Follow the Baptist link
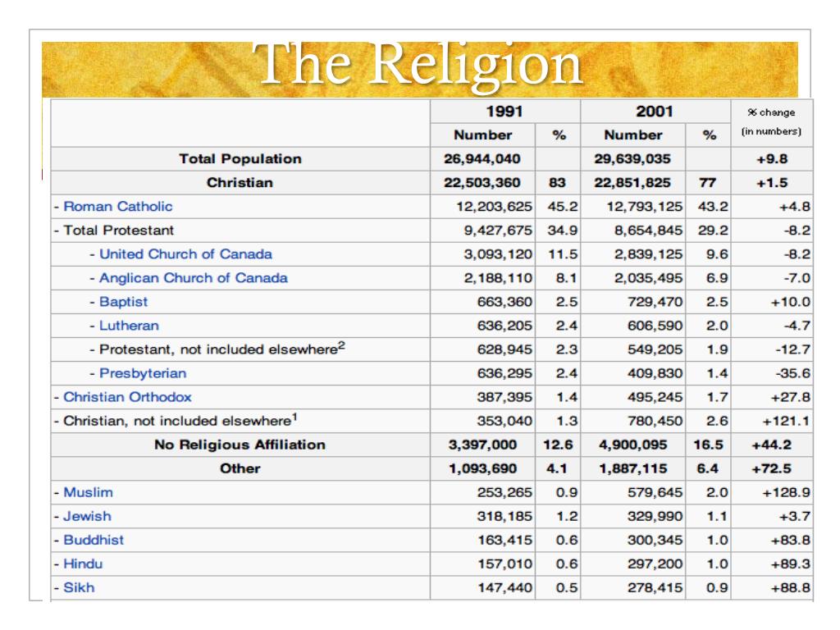The height and width of the screenshot is (630, 840). [x=123, y=302]
